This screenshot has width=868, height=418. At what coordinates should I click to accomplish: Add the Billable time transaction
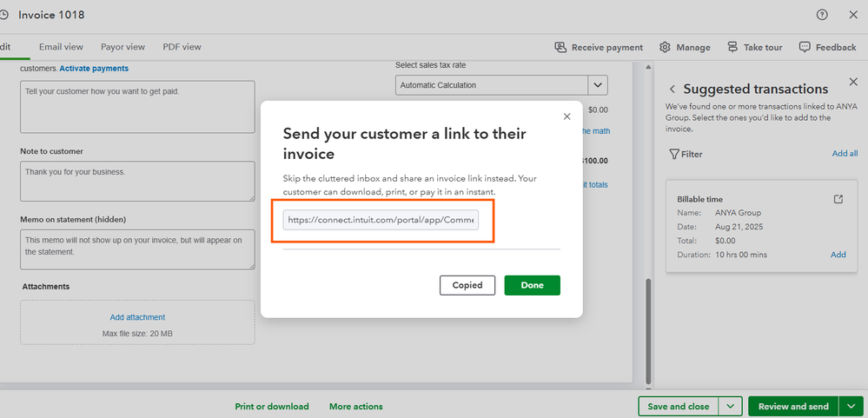(838, 255)
